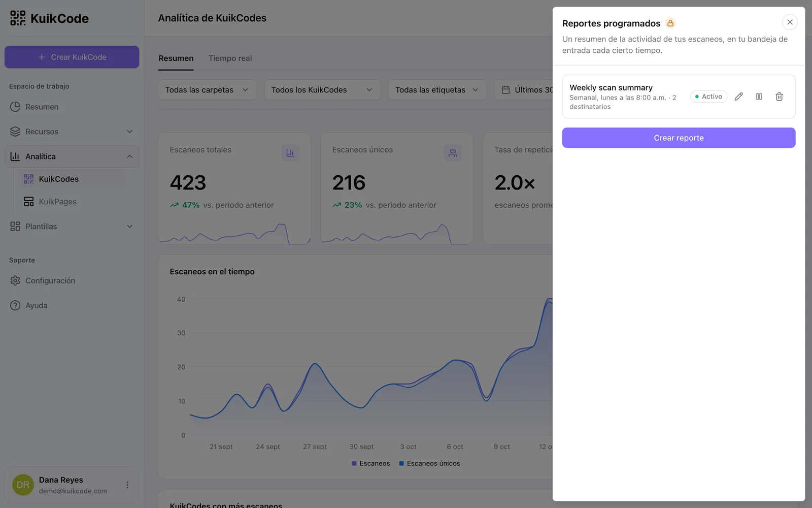Pause the Weekly scan summary report

pyautogui.click(x=759, y=97)
